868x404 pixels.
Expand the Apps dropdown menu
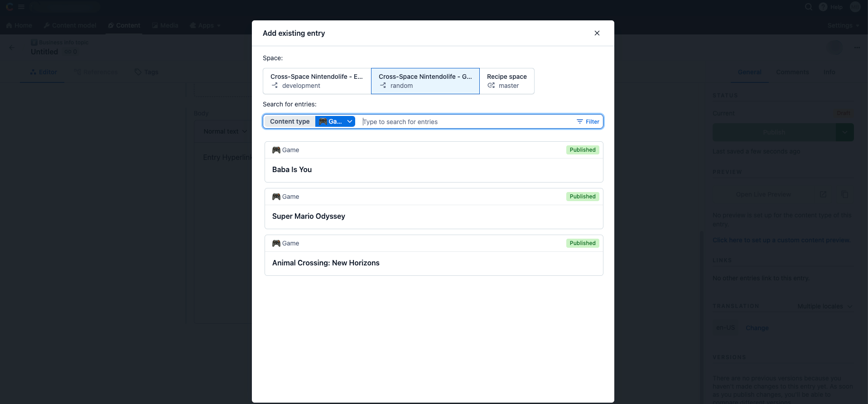pyautogui.click(x=205, y=25)
